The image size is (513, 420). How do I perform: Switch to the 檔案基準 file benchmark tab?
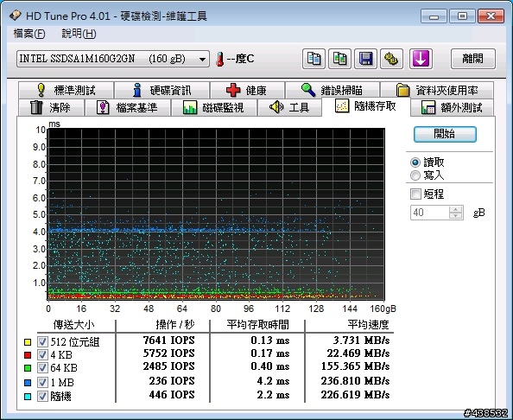pyautogui.click(x=128, y=107)
